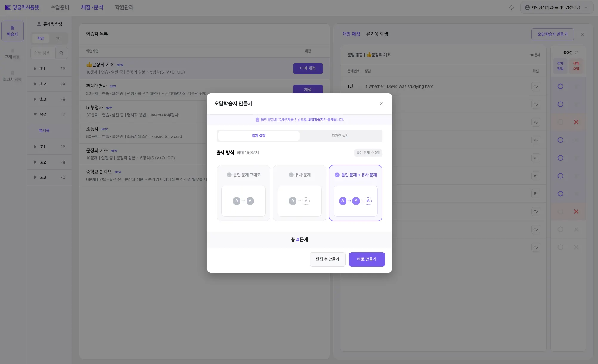
Task: Click the refresh sync icon in header
Action: [511, 7]
